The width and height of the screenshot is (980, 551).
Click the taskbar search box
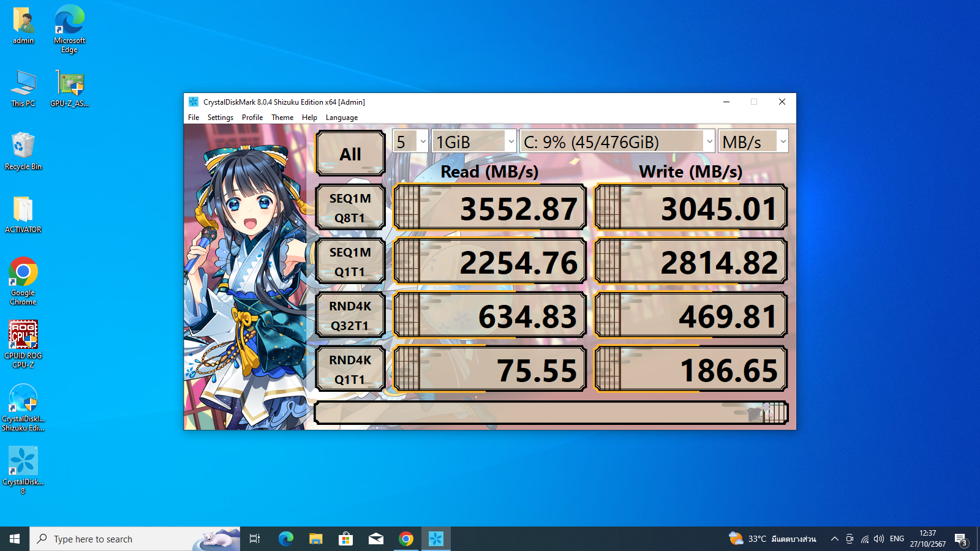click(x=135, y=539)
